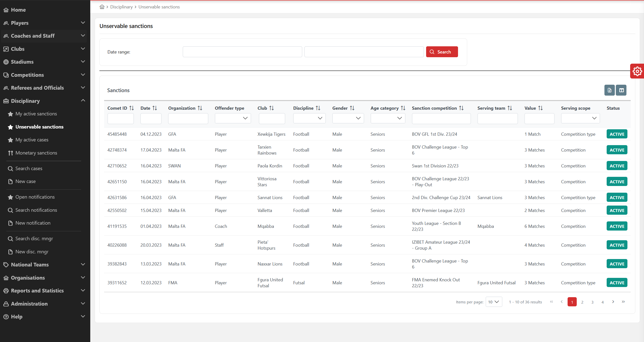Go to next page arrow
The image size is (644, 342).
pos(613,302)
